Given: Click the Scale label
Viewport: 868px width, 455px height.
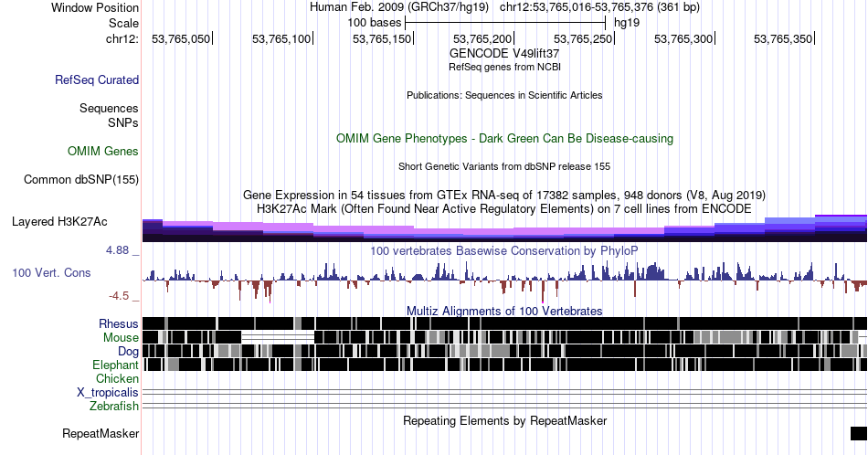Looking at the screenshot, I should pos(123,23).
